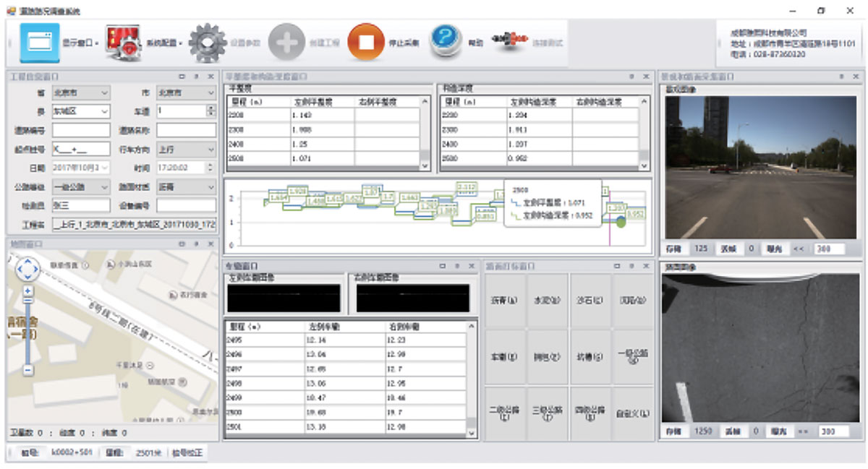
Task: Click the map zoom in plus button
Action: click(28, 291)
